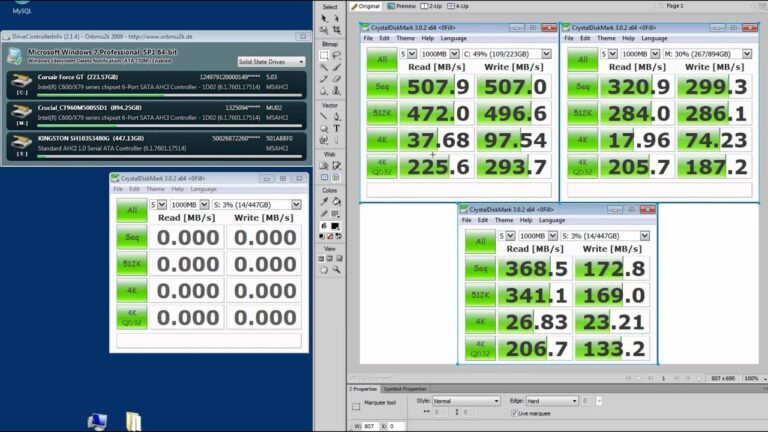Image resolution: width=768 pixels, height=432 pixels.
Task: Select the Scale tool
Action: point(324,30)
